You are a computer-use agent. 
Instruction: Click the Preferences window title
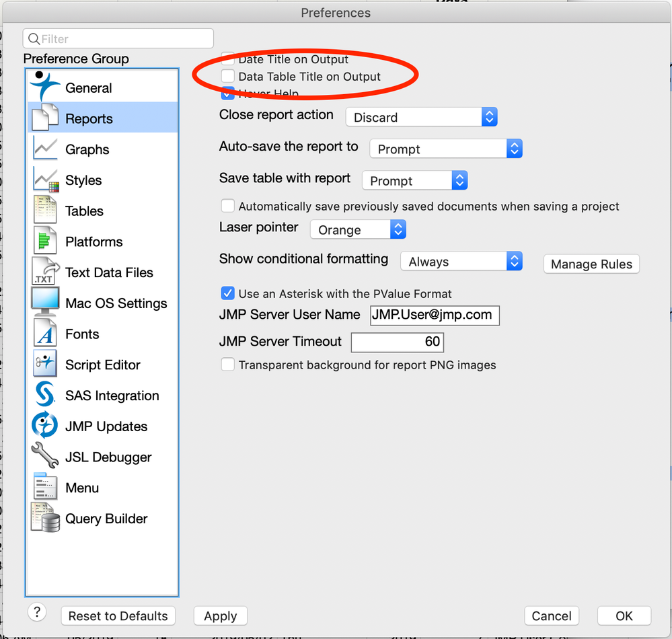coord(336,13)
